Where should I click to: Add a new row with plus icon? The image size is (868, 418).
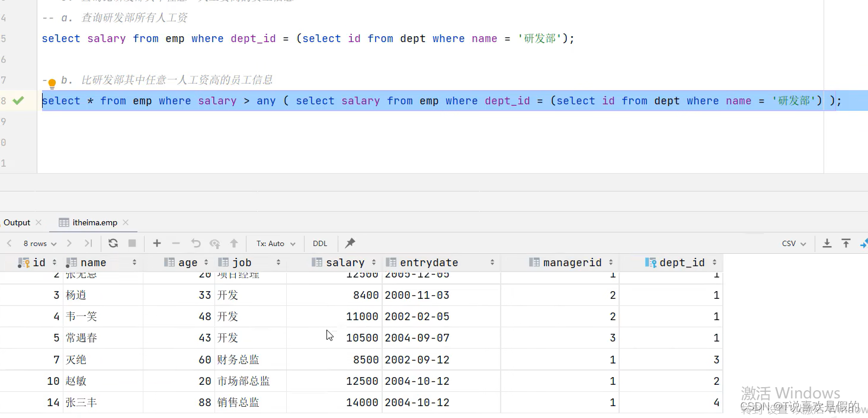click(157, 243)
